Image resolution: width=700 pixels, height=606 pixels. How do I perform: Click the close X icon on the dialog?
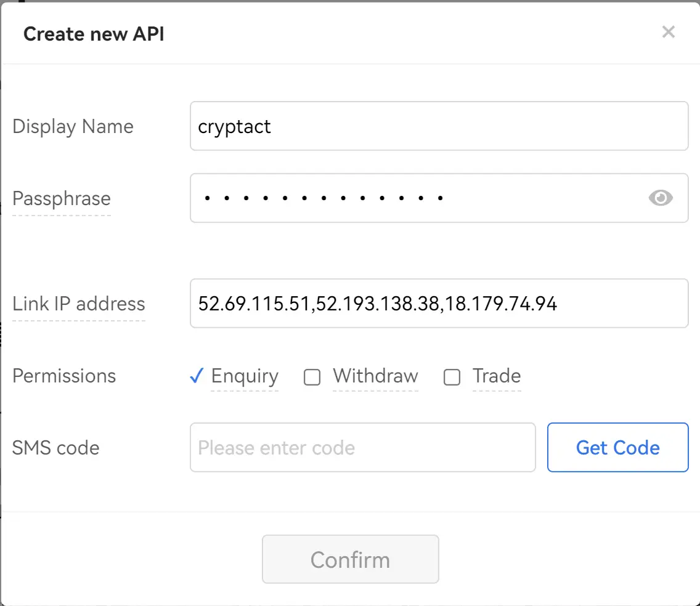[x=669, y=32]
